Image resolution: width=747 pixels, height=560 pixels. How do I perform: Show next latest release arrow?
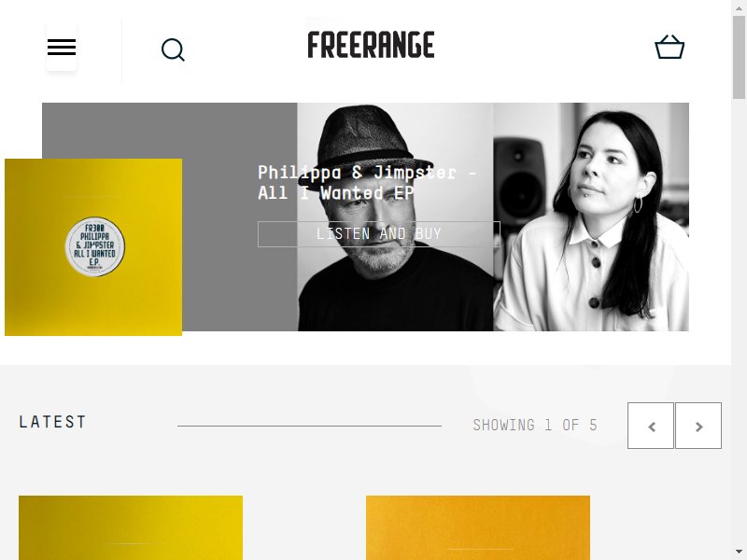[698, 426]
